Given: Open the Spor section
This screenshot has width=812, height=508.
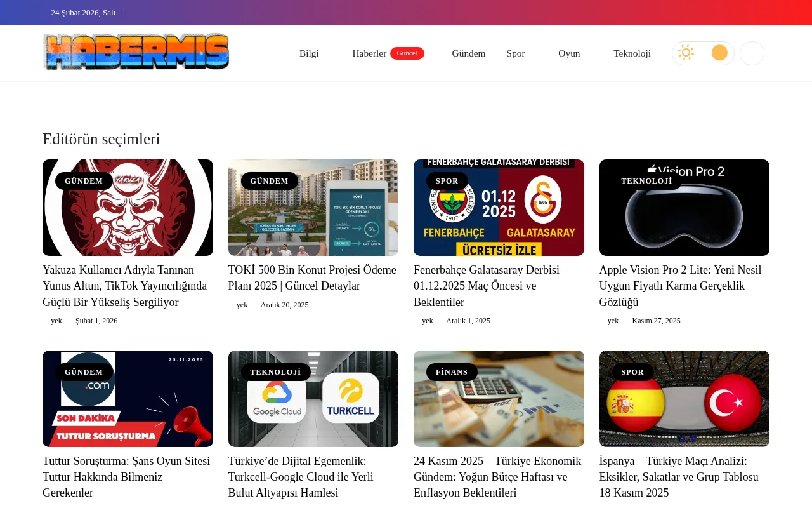Looking at the screenshot, I should point(516,53).
